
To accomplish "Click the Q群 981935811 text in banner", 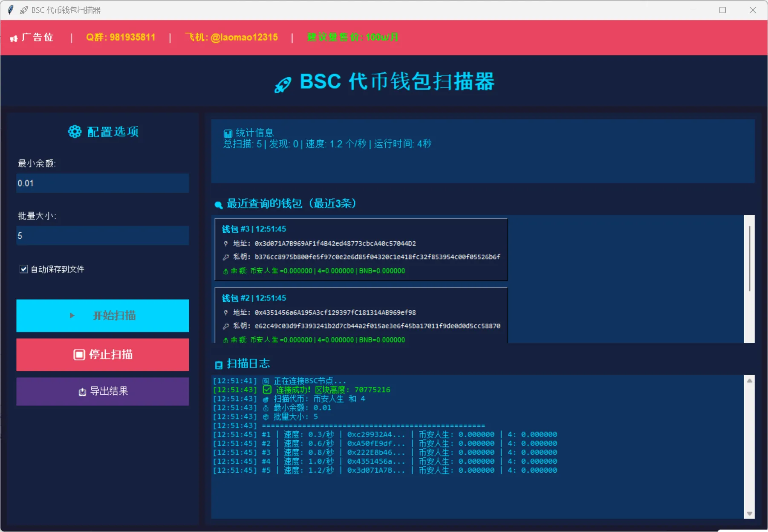I will (121, 38).
